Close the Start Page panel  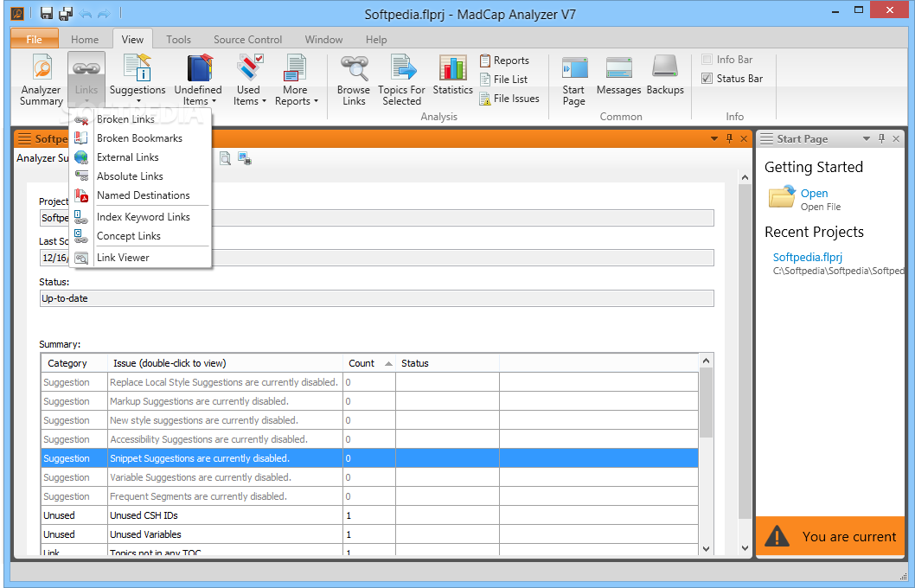pos(897,138)
